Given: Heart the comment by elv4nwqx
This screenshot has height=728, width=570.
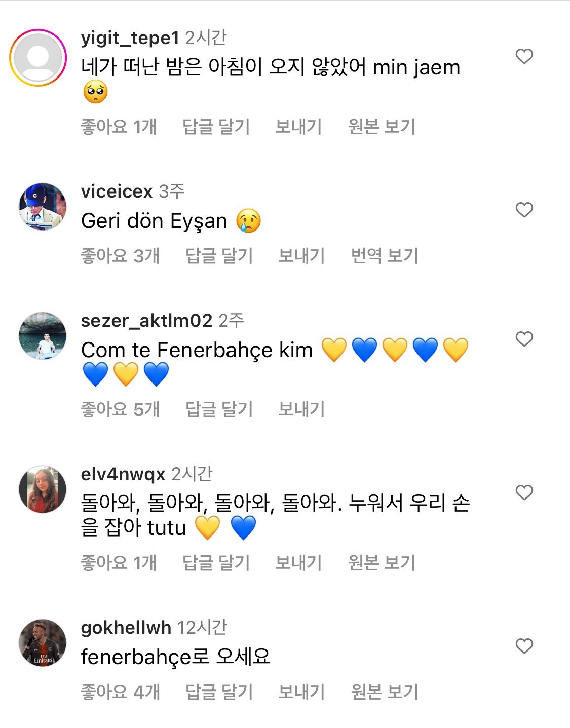Looking at the screenshot, I should point(524,492).
